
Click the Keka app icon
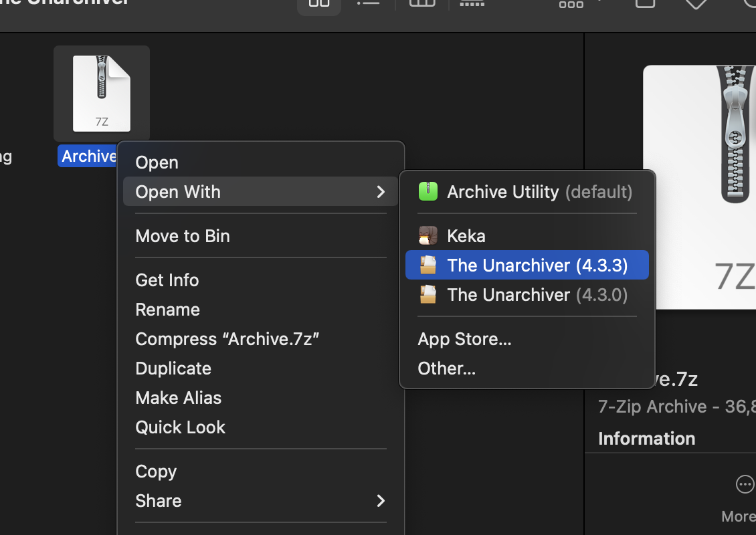(428, 235)
